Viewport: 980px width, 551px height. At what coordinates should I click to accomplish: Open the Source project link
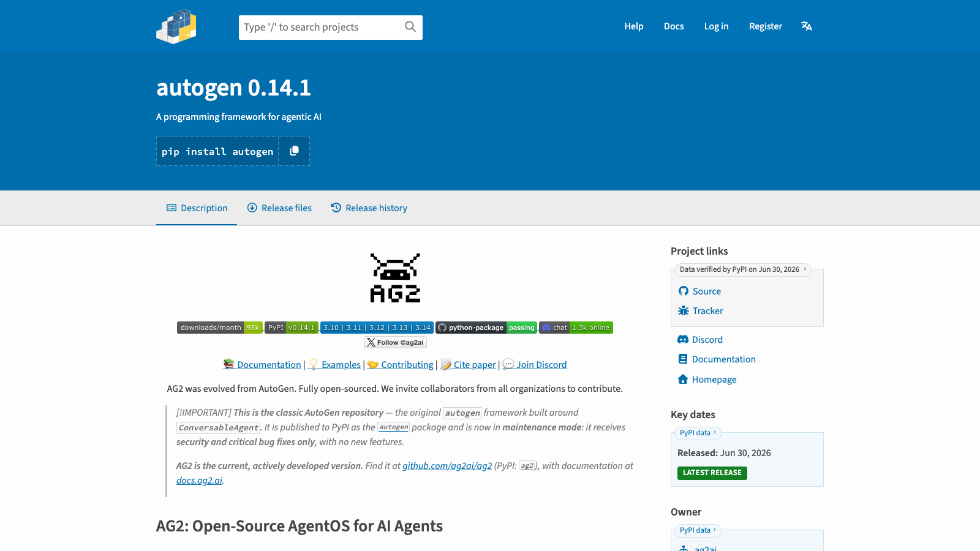(699, 291)
